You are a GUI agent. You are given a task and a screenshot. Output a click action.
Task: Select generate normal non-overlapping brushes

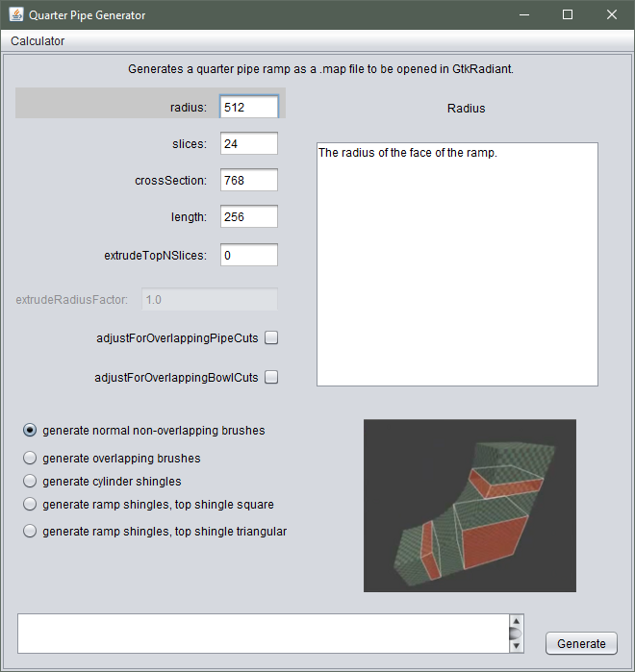31,431
